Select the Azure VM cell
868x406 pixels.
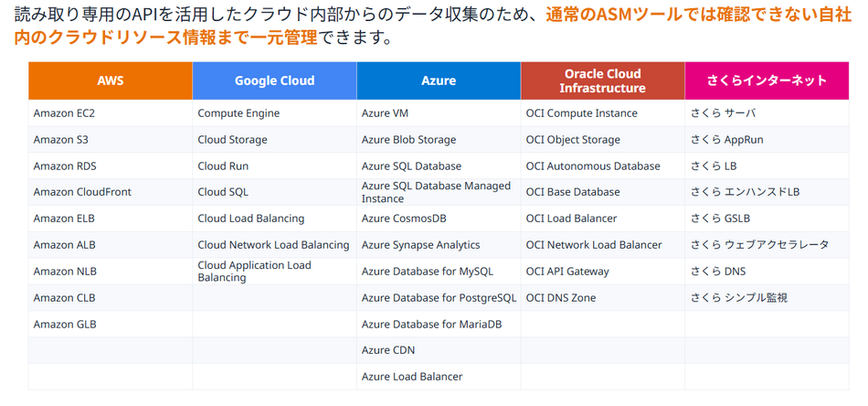click(x=439, y=113)
